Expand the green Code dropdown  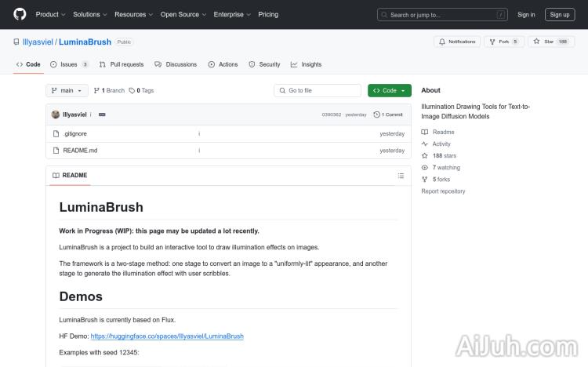pos(389,91)
